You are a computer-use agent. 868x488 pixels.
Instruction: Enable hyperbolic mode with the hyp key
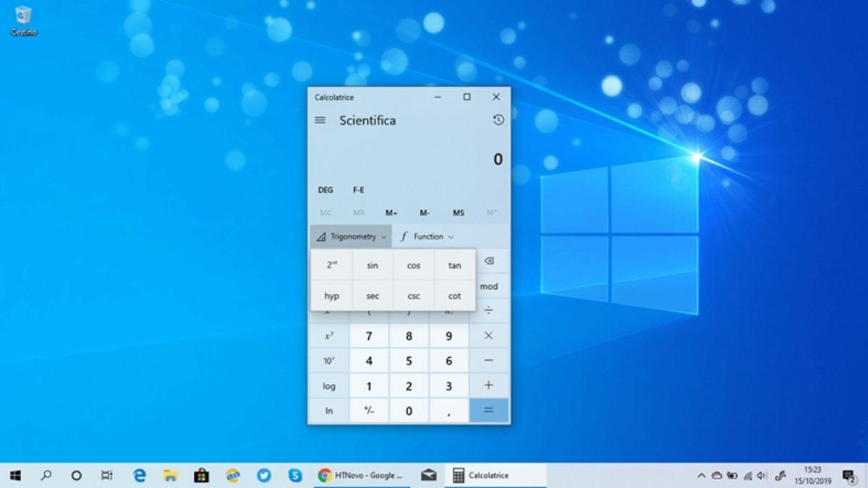[331, 296]
